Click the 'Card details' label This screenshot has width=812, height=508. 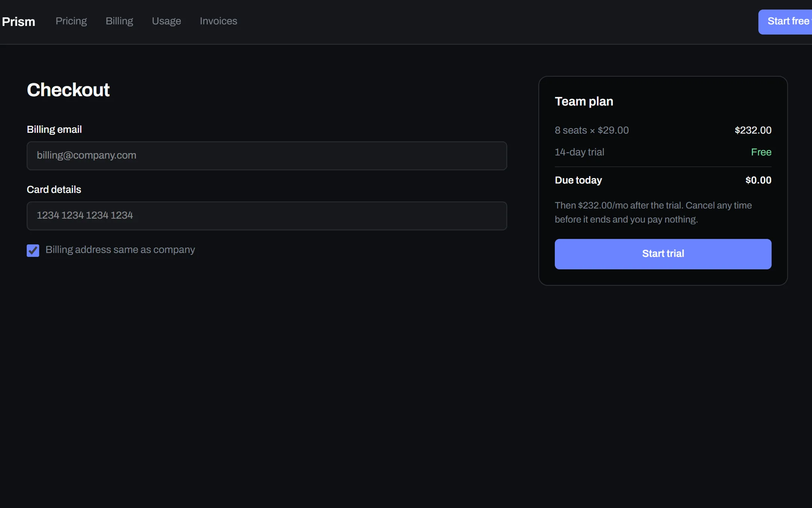coord(54,190)
